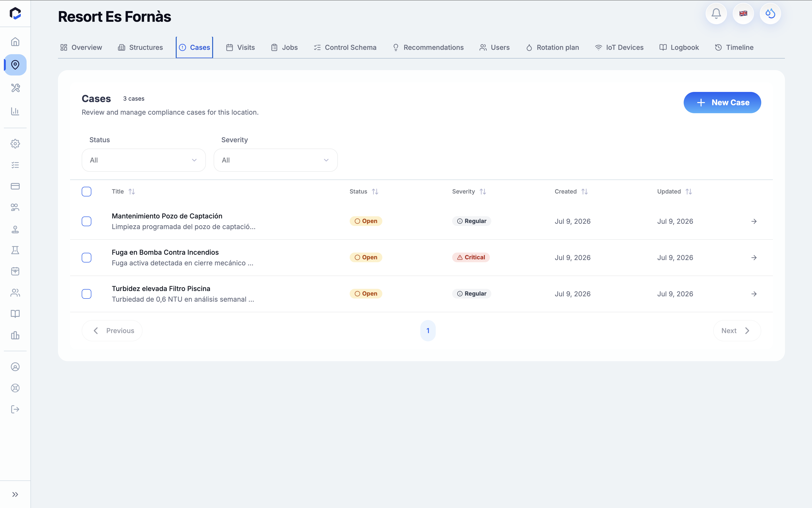Open arrow for Mantenimiento Pozo de Captación
Viewport: 812px width, 508px height.
pos(754,221)
